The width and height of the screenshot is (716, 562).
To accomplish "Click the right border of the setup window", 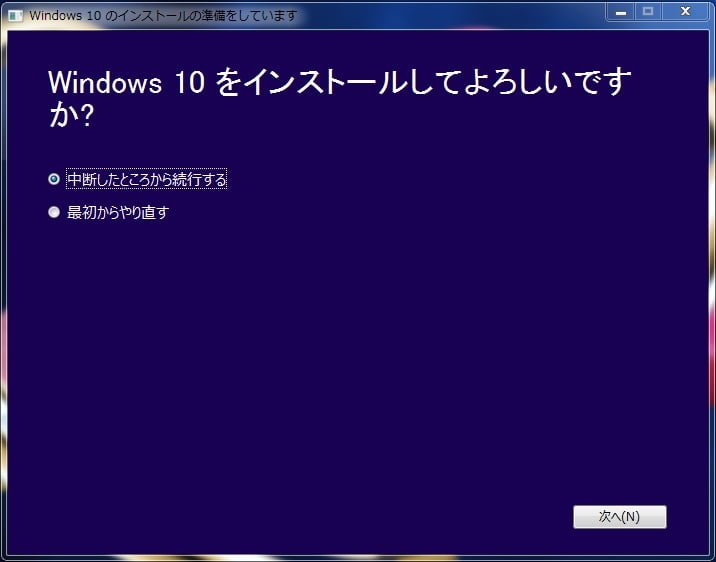I will [x=711, y=300].
